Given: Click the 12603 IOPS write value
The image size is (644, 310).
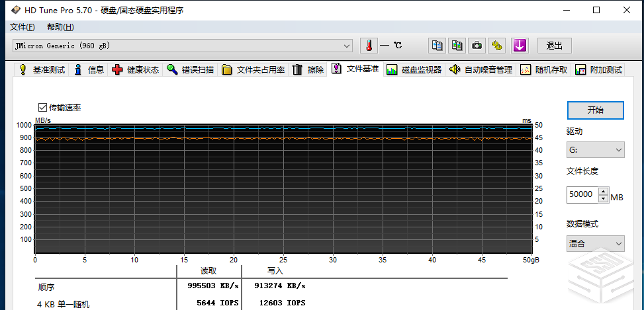Looking at the screenshot, I should coord(282,303).
